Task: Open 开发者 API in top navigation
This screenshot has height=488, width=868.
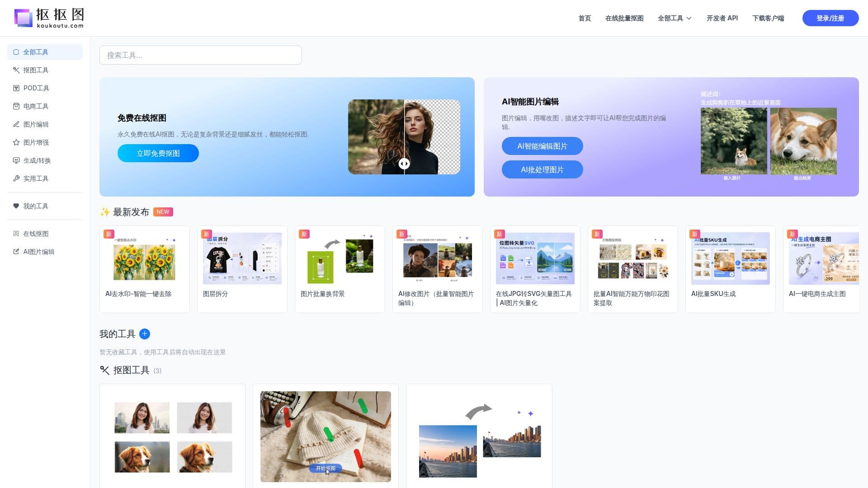Action: coord(722,18)
